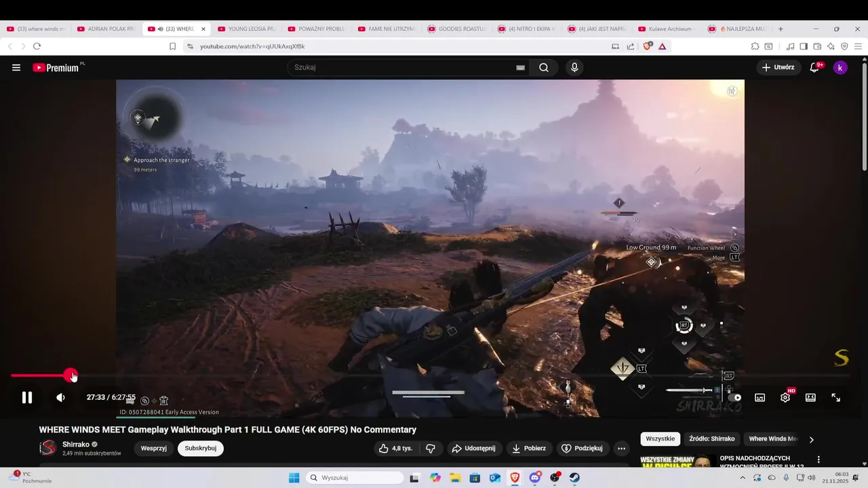
Task: Mute the video using the speaker icon
Action: click(60, 398)
